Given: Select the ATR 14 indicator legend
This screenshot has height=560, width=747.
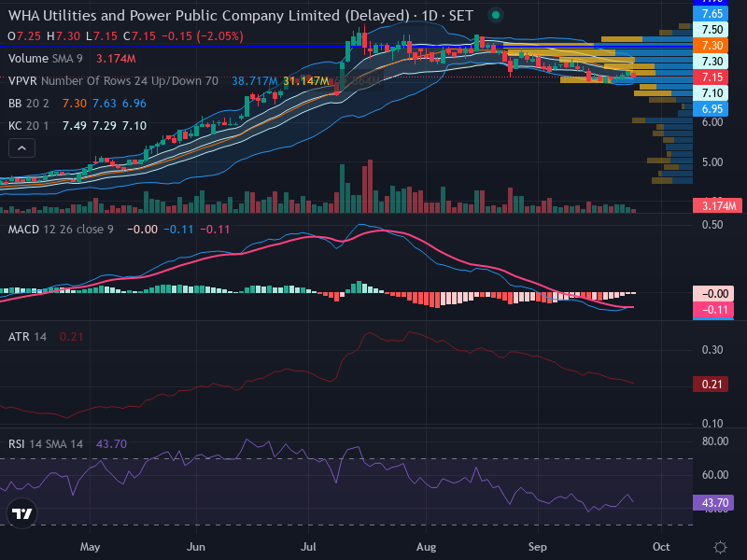Looking at the screenshot, I should pyautogui.click(x=28, y=337).
